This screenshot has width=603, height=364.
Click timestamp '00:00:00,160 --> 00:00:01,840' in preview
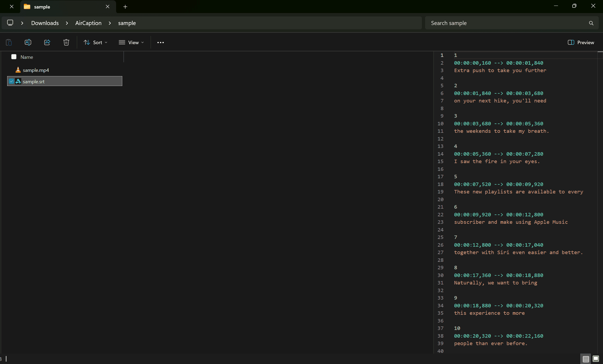[x=499, y=63]
